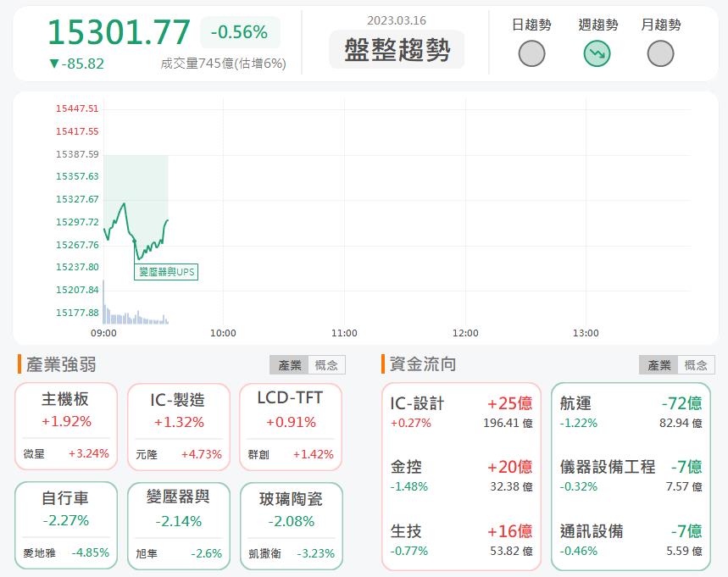
Task: Click the 元隆 stock link
Action: tap(147, 453)
